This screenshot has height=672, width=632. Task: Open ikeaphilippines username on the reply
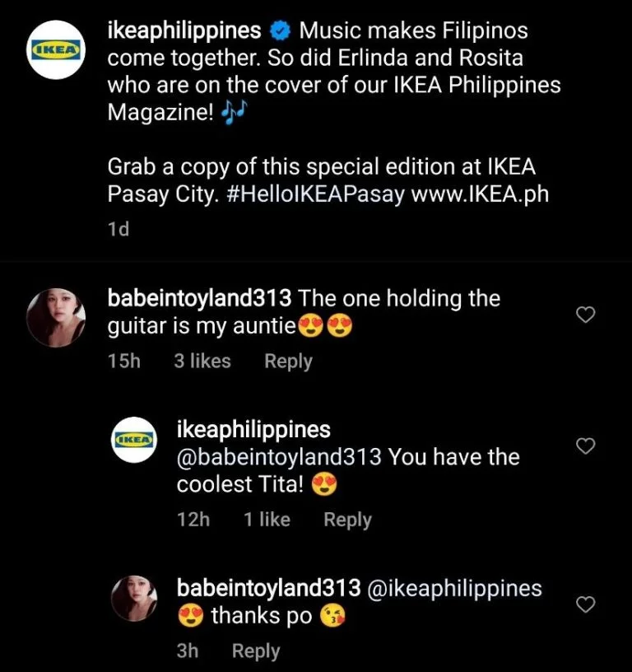[x=253, y=429]
